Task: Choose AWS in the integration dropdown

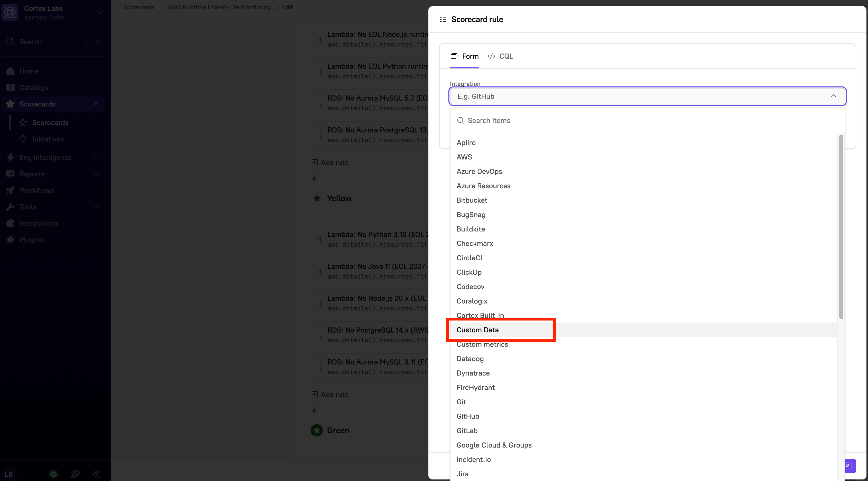Action: (x=644, y=157)
